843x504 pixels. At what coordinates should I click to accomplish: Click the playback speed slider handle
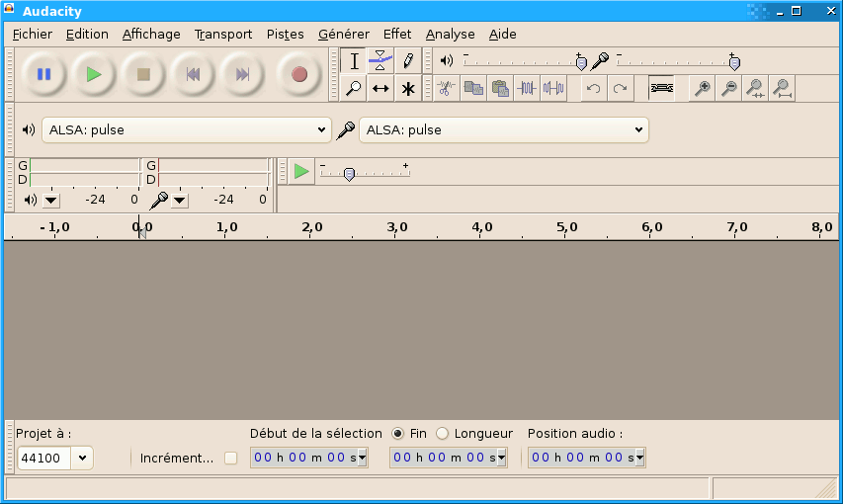click(x=349, y=174)
